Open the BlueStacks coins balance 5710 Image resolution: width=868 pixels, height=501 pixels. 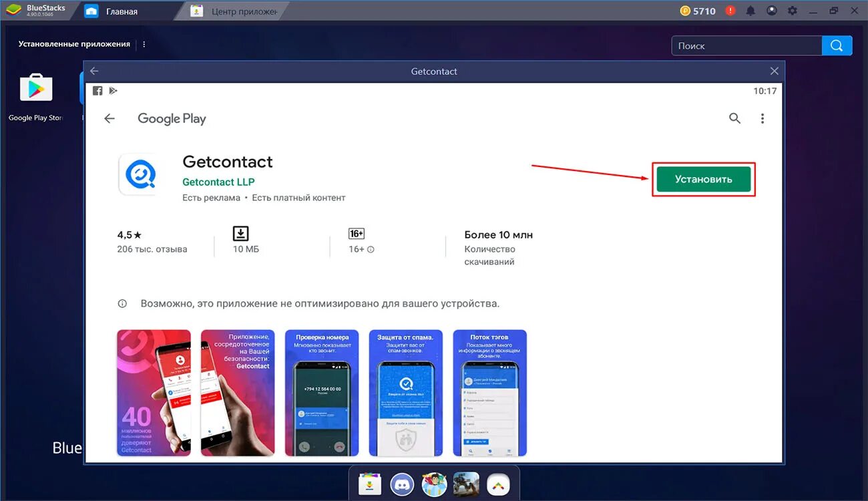[x=698, y=11]
